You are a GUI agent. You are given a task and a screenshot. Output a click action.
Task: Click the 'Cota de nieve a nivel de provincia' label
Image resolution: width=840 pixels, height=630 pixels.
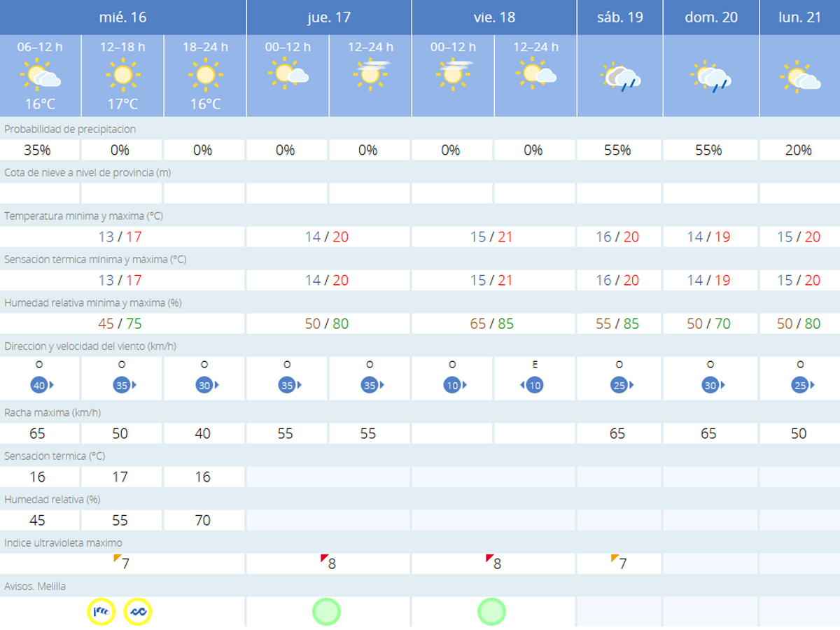[x=87, y=173]
